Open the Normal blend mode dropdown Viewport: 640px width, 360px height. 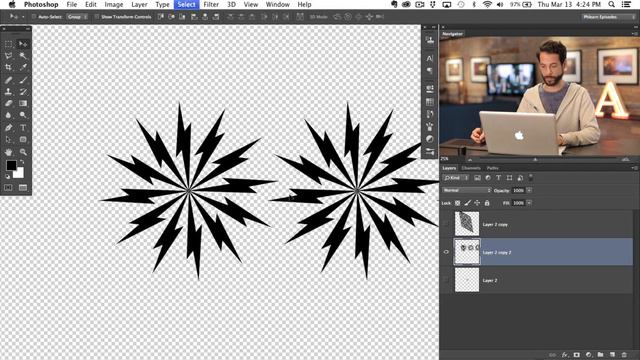467,191
